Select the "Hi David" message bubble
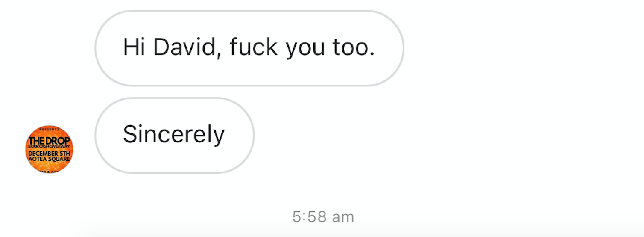The image size is (644, 237). (249, 48)
